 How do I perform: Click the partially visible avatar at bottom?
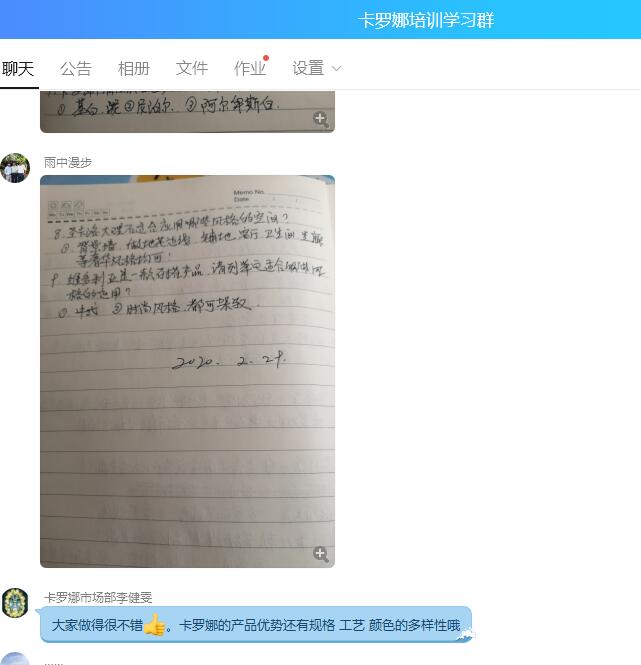[15, 659]
